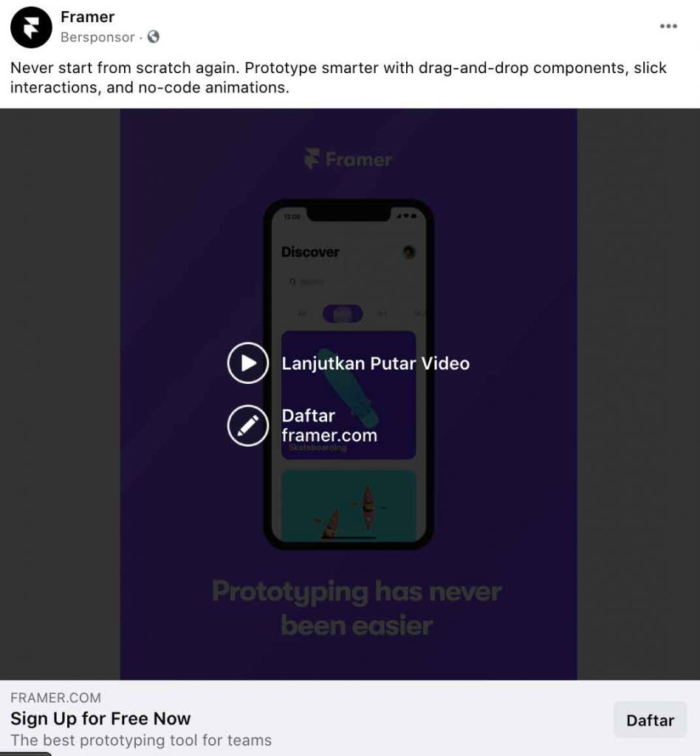The image size is (700, 756).
Task: Click the Framer page name
Action: (88, 17)
